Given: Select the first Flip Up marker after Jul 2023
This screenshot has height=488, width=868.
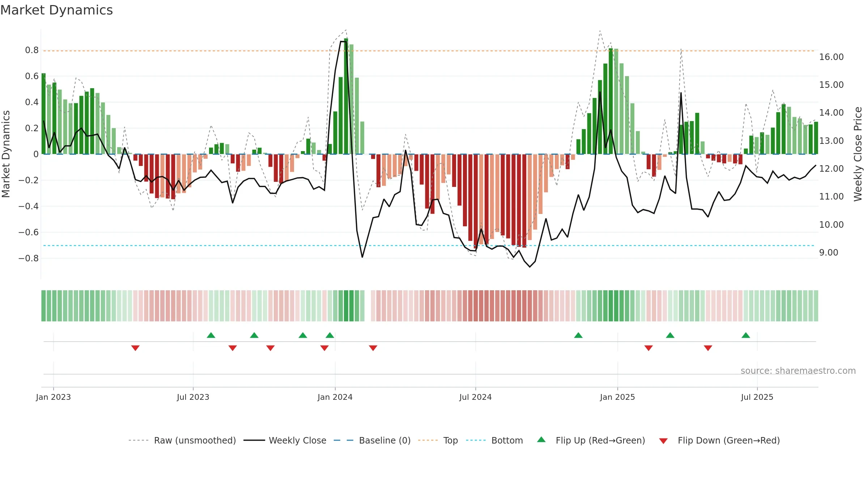Looking at the screenshot, I should point(211,335).
